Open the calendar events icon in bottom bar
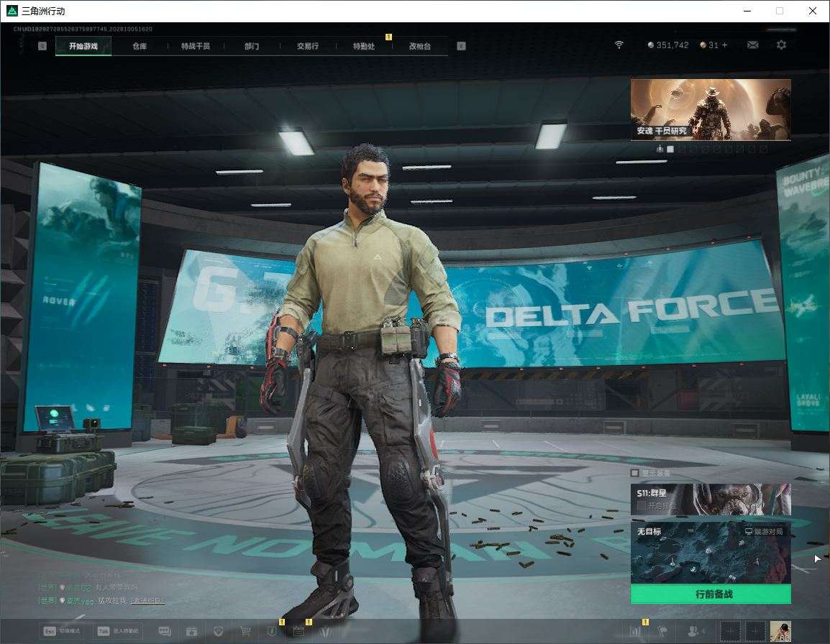 (x=191, y=631)
